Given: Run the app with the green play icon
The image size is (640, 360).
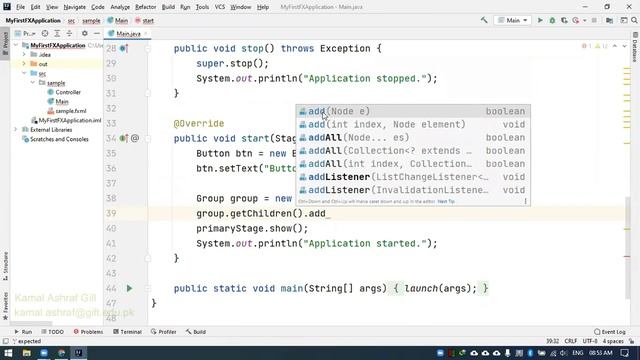Looking at the screenshot, I should (x=540, y=20).
